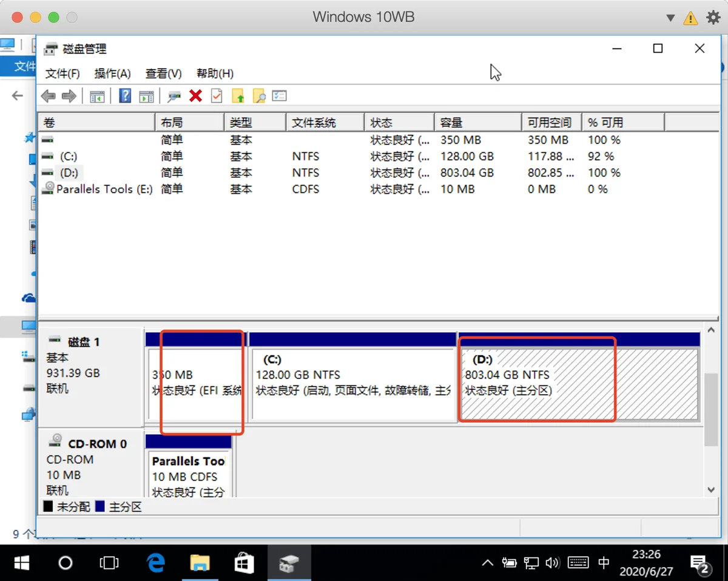Open the Parallels title bar dropdown triangle
Screen dimensions: 728x581
[x=670, y=18]
